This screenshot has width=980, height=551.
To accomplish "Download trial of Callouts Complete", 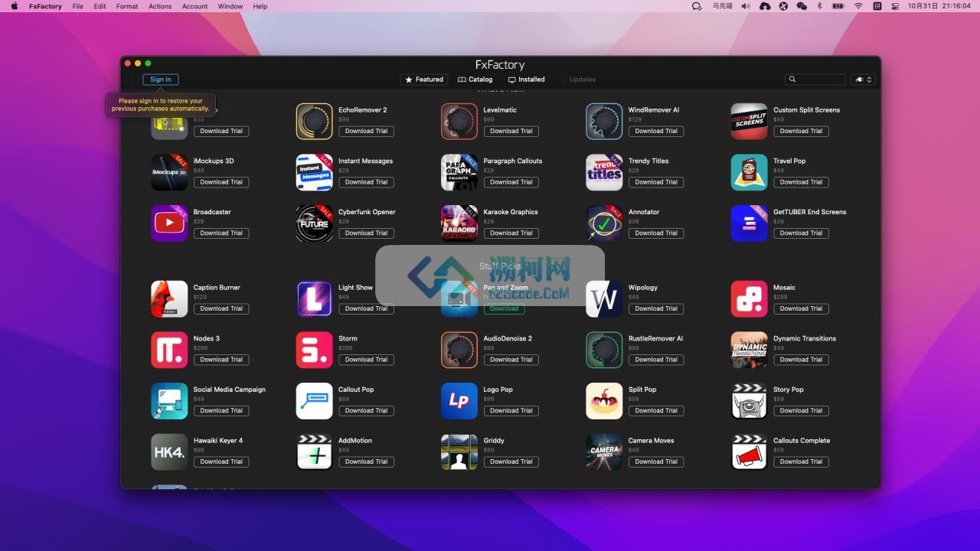I will [801, 461].
